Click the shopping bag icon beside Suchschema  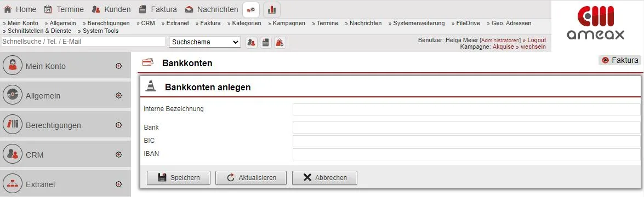[280, 42]
